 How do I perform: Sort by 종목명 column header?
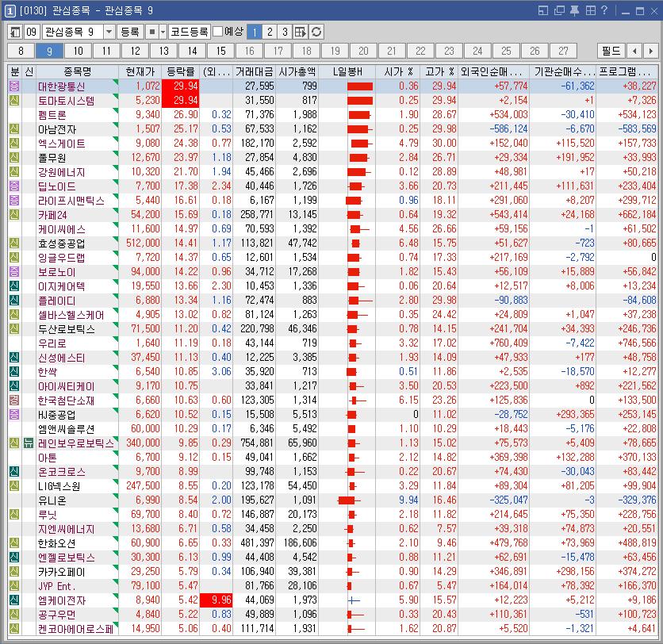coord(78,71)
